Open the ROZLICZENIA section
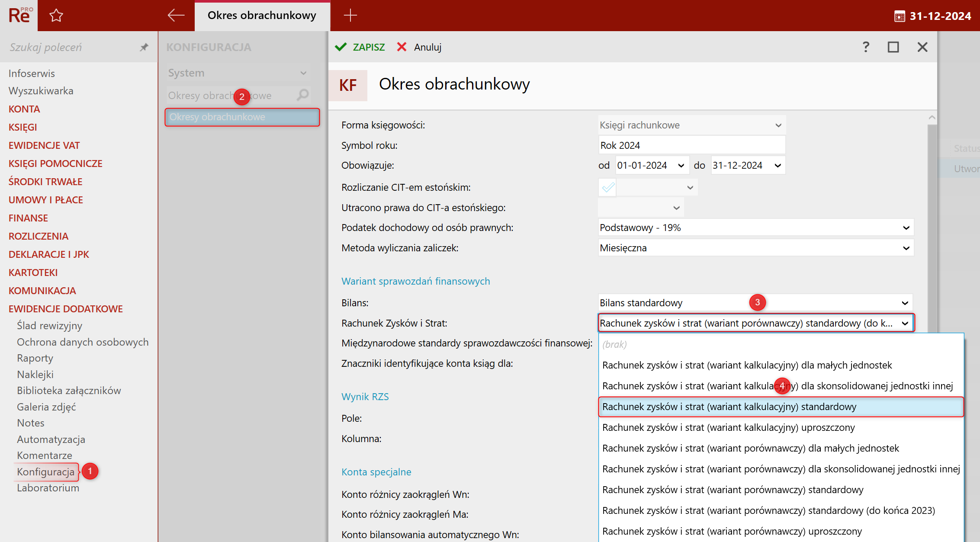The image size is (980, 542). click(x=39, y=236)
